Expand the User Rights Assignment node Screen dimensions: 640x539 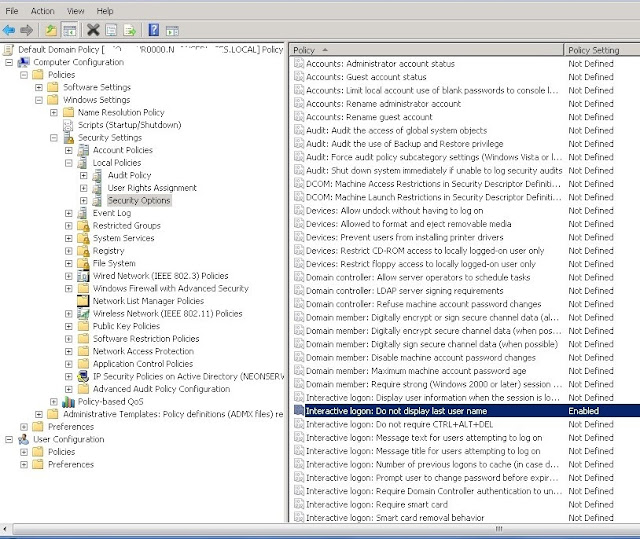pos(84,188)
